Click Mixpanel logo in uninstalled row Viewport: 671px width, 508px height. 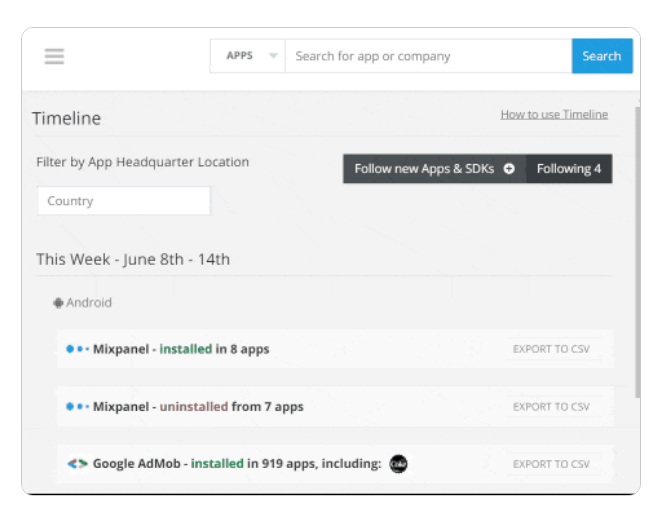tap(77, 407)
